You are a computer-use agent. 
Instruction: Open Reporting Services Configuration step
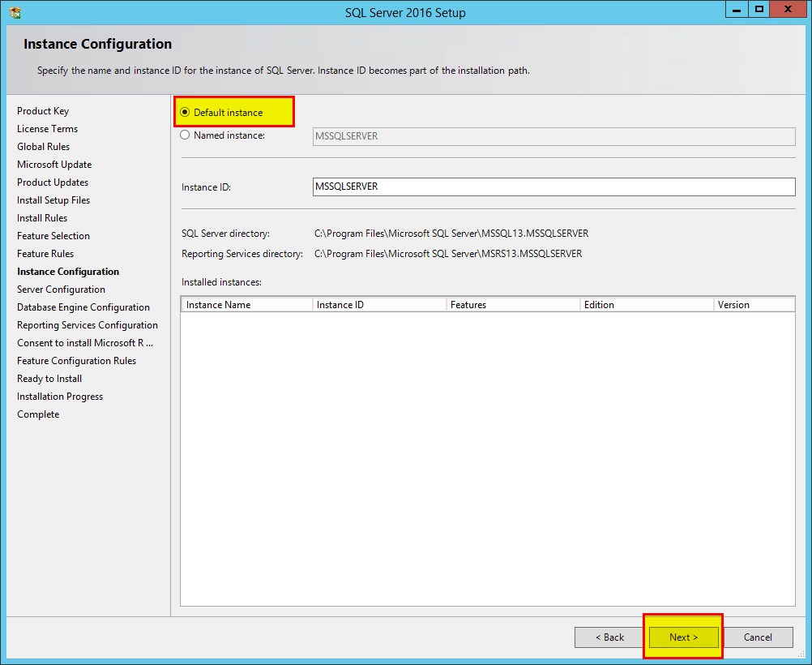88,324
